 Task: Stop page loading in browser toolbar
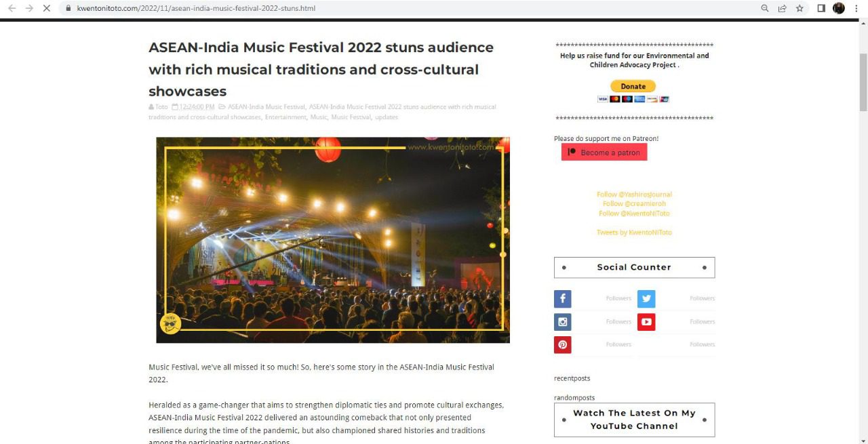pyautogui.click(x=47, y=8)
